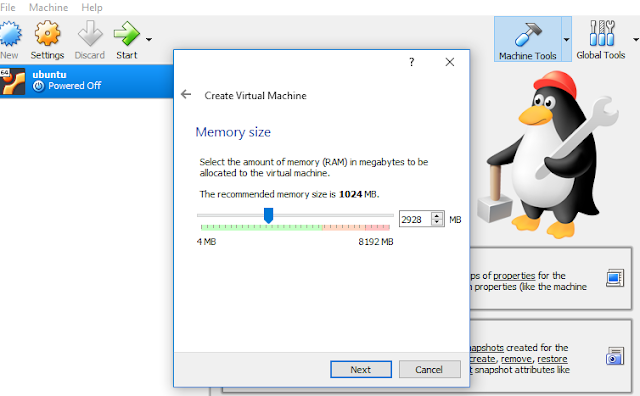640x396 pixels.
Task: Click the dialog help question mark
Action: click(411, 62)
